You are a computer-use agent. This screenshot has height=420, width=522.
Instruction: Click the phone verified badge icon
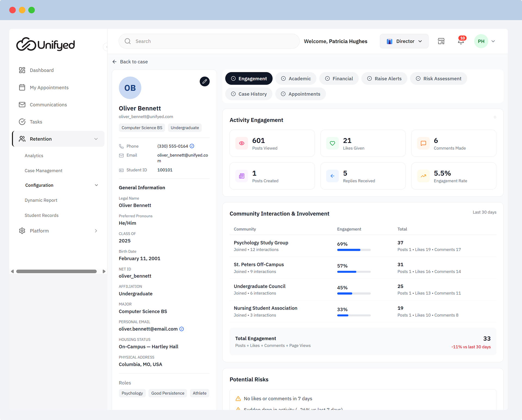[x=192, y=146]
